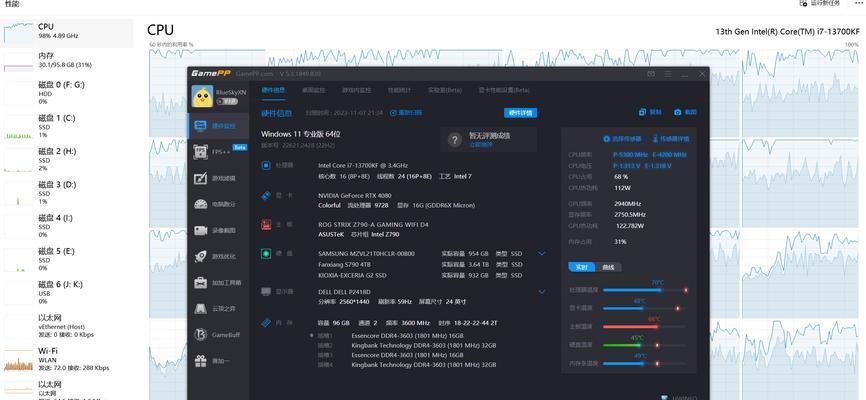Click the rescan refresh icon
The width and height of the screenshot is (866, 400).
click(393, 113)
